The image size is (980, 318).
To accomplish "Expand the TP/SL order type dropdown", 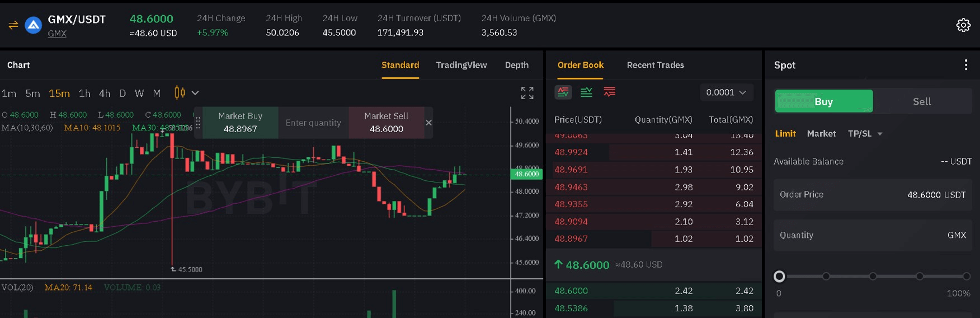I will 865,134.
